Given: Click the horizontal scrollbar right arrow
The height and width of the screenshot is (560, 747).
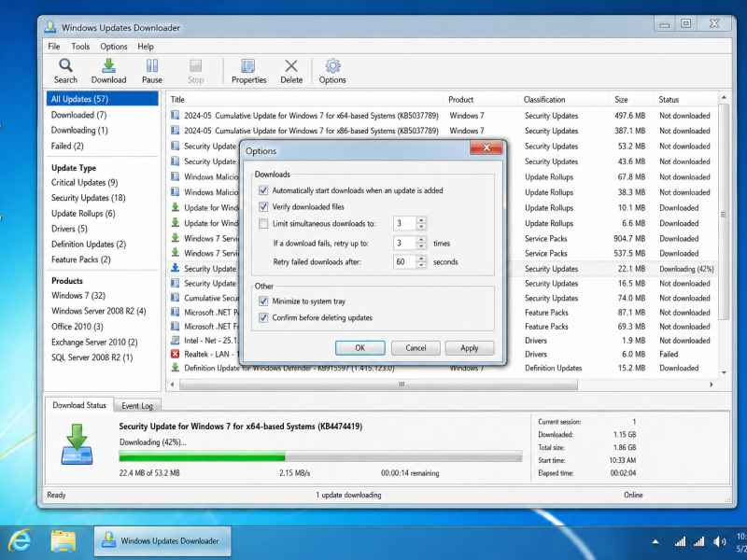Looking at the screenshot, I should coord(712,385).
